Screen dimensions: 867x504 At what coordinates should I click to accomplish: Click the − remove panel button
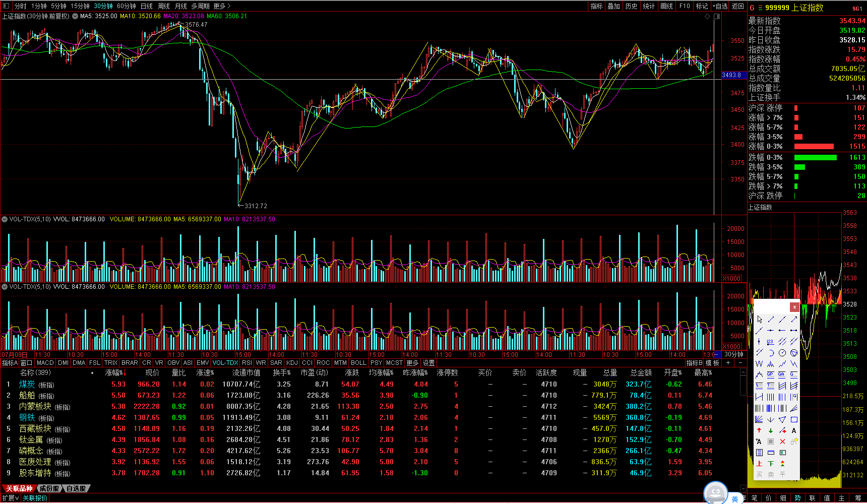coord(740,363)
